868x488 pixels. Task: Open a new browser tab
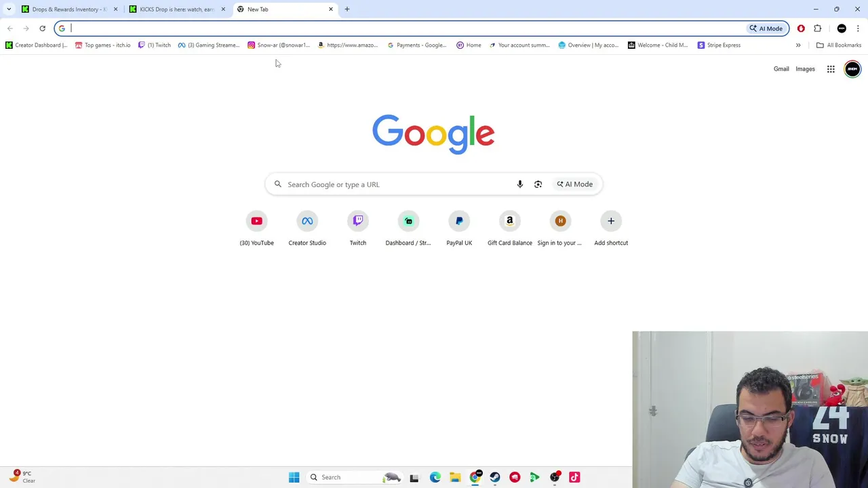tap(347, 9)
